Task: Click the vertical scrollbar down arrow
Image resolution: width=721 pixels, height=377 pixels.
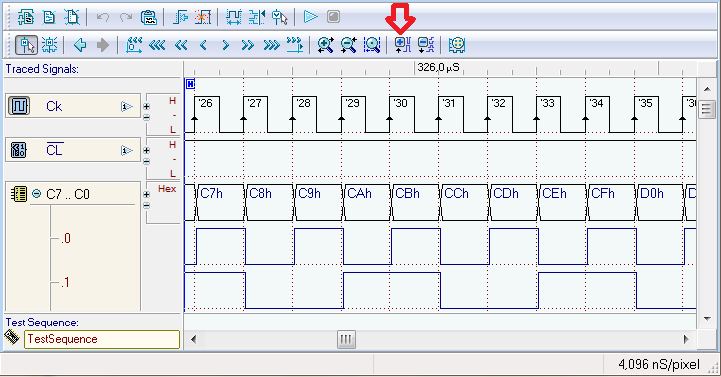Action: click(x=707, y=319)
